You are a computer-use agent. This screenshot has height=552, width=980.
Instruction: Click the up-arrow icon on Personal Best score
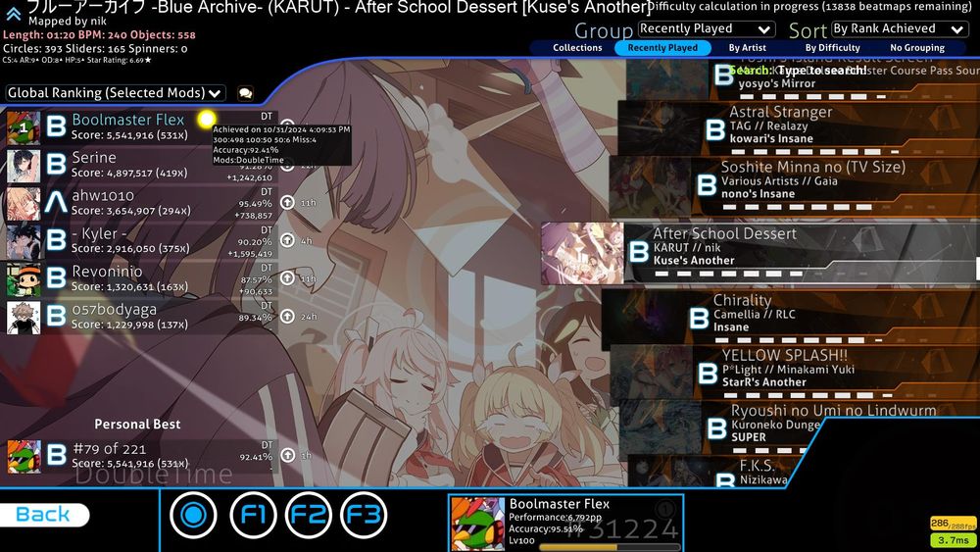tap(287, 455)
